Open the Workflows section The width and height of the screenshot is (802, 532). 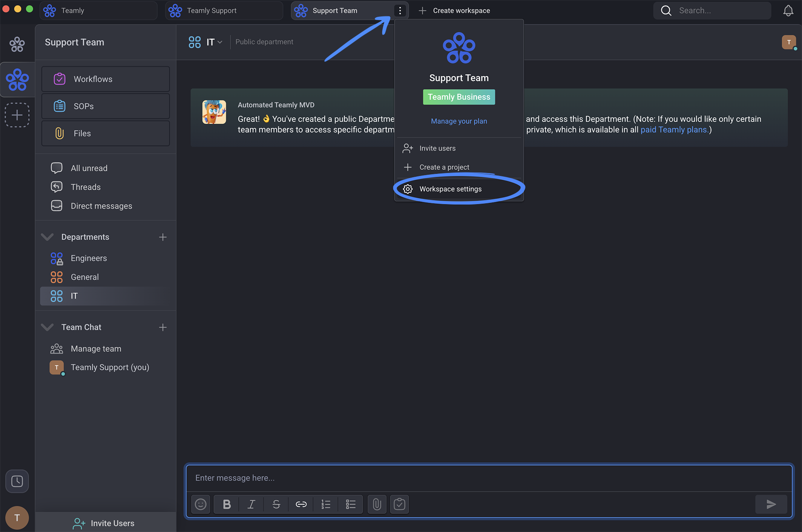[x=105, y=79]
